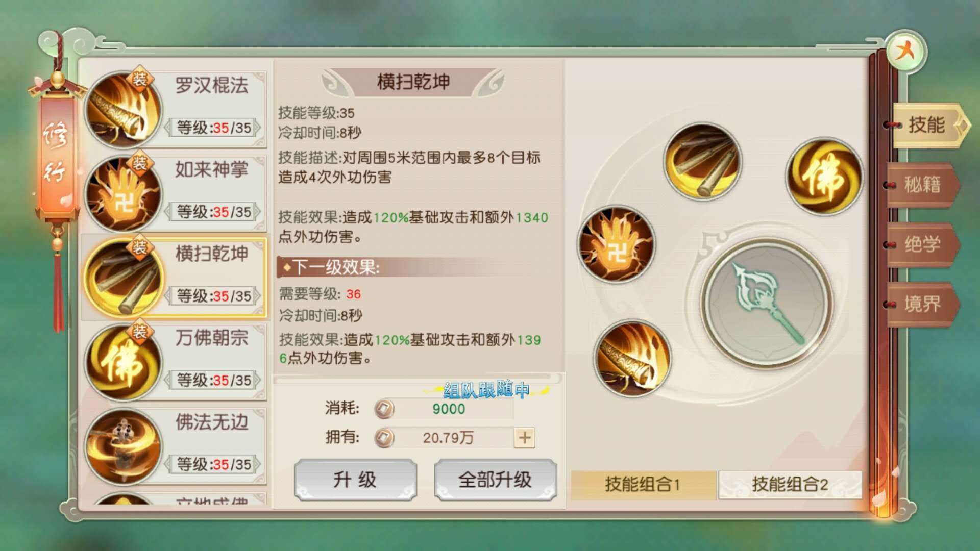Image resolution: width=980 pixels, height=551 pixels.
Task: Open the 境界 tab
Action: click(x=923, y=304)
